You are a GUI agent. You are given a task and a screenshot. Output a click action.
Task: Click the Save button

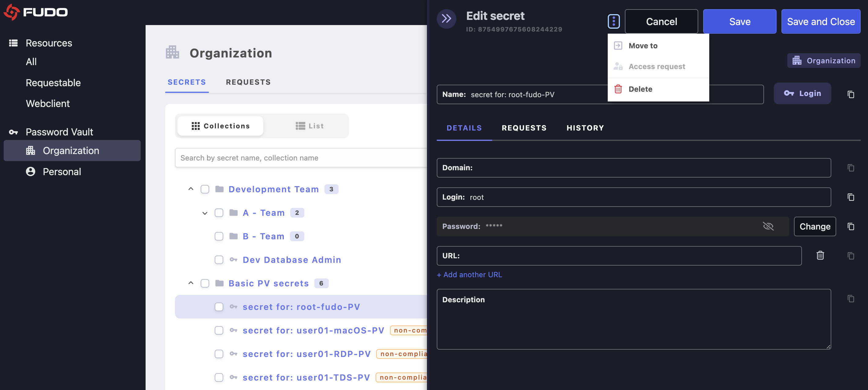740,22
